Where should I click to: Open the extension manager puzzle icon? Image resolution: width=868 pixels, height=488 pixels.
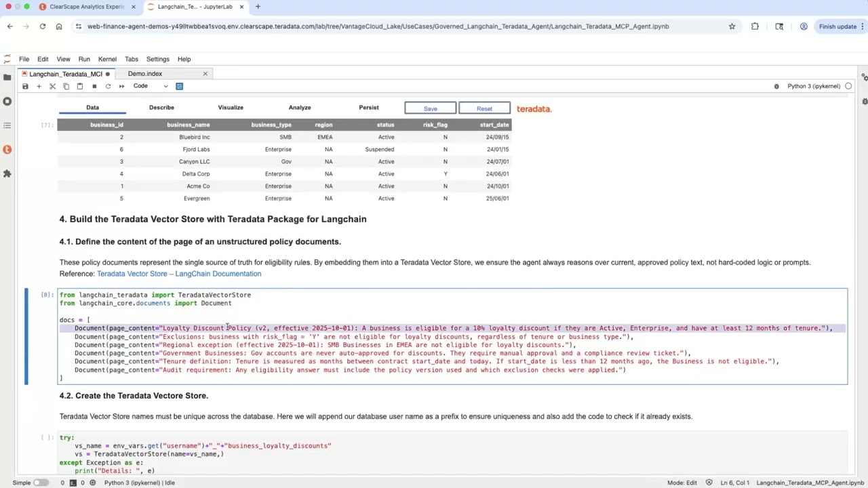[x=7, y=174]
